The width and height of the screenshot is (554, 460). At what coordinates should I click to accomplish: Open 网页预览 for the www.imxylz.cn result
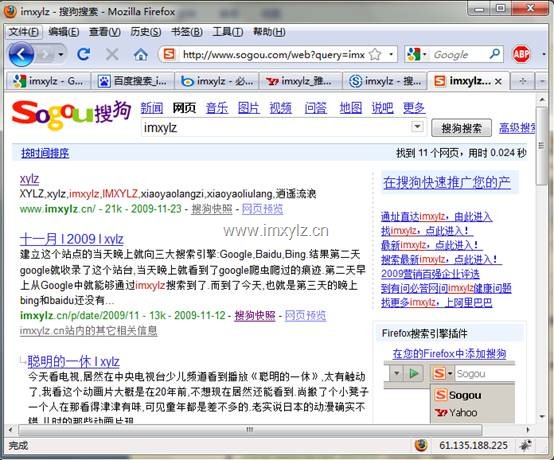point(263,209)
